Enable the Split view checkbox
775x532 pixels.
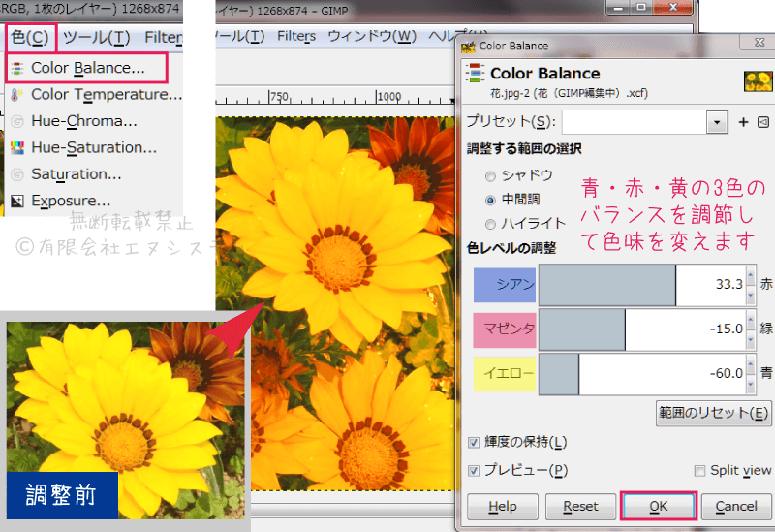[699, 471]
